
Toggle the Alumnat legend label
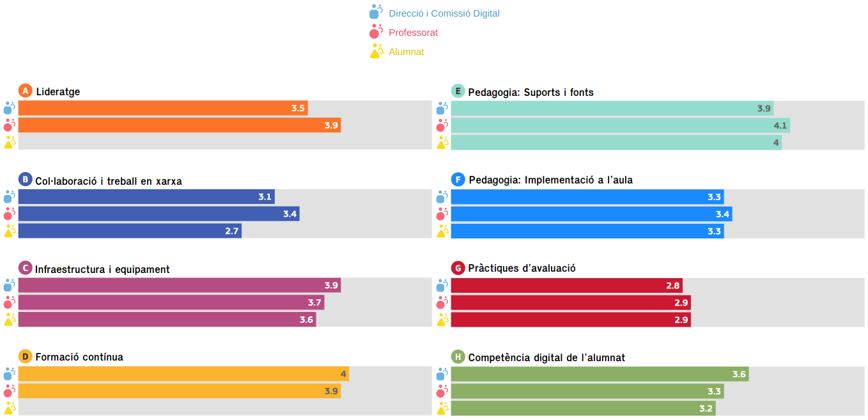407,52
